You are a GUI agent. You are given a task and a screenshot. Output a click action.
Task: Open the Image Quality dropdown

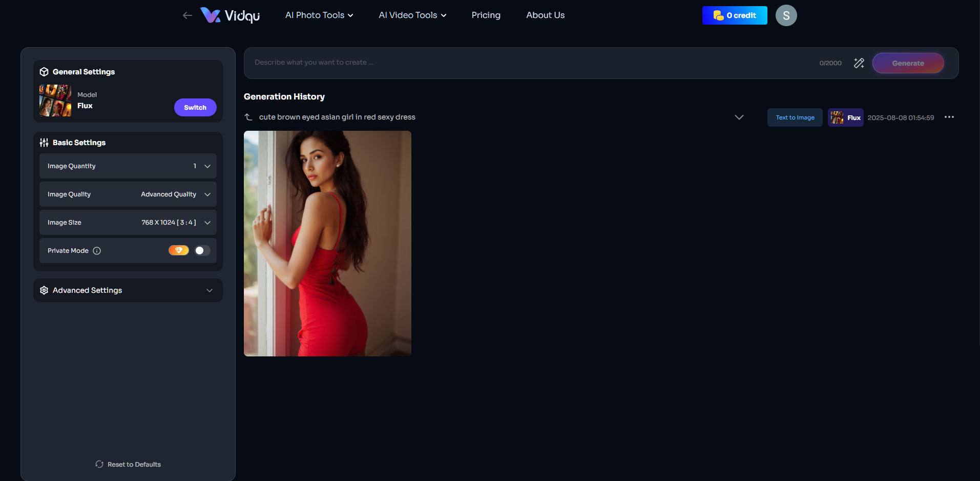[128, 194]
